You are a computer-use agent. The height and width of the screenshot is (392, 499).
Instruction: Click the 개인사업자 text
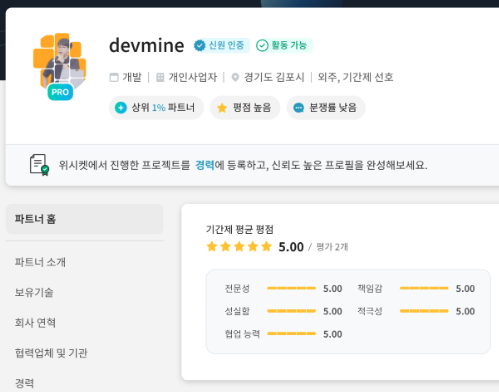[x=193, y=77]
